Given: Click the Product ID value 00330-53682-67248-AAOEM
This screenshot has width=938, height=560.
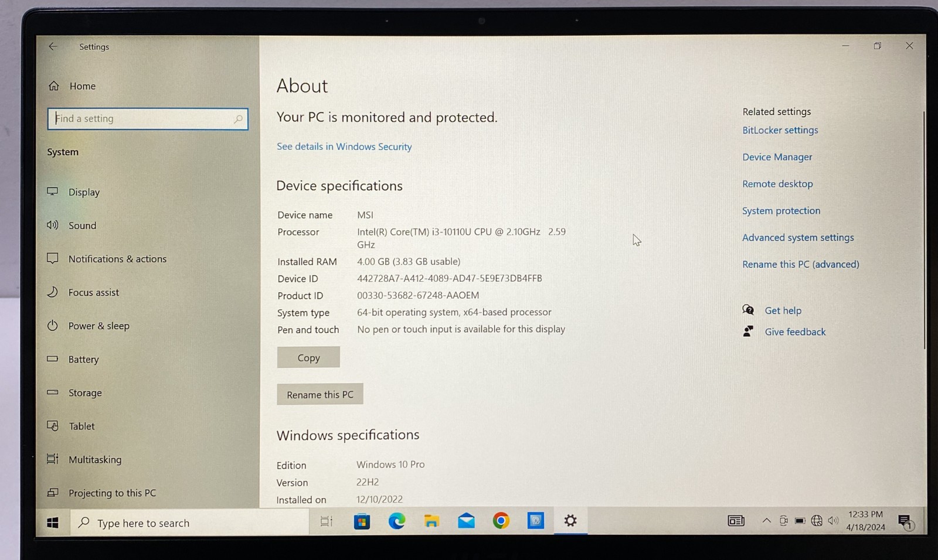Looking at the screenshot, I should (x=418, y=295).
